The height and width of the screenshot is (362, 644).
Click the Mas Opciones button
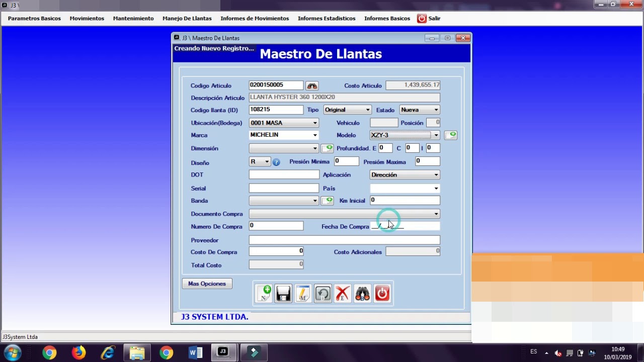207,284
